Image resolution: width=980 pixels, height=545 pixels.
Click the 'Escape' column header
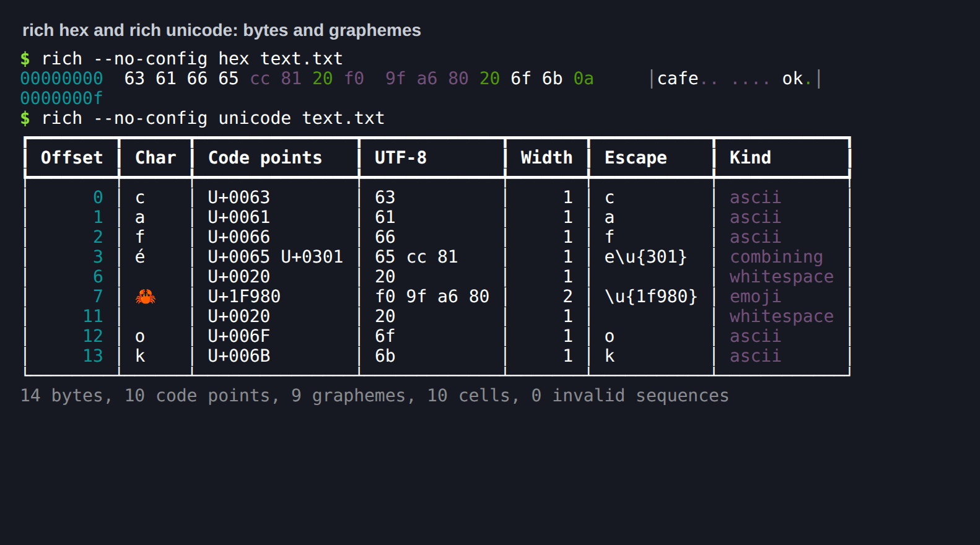636,158
